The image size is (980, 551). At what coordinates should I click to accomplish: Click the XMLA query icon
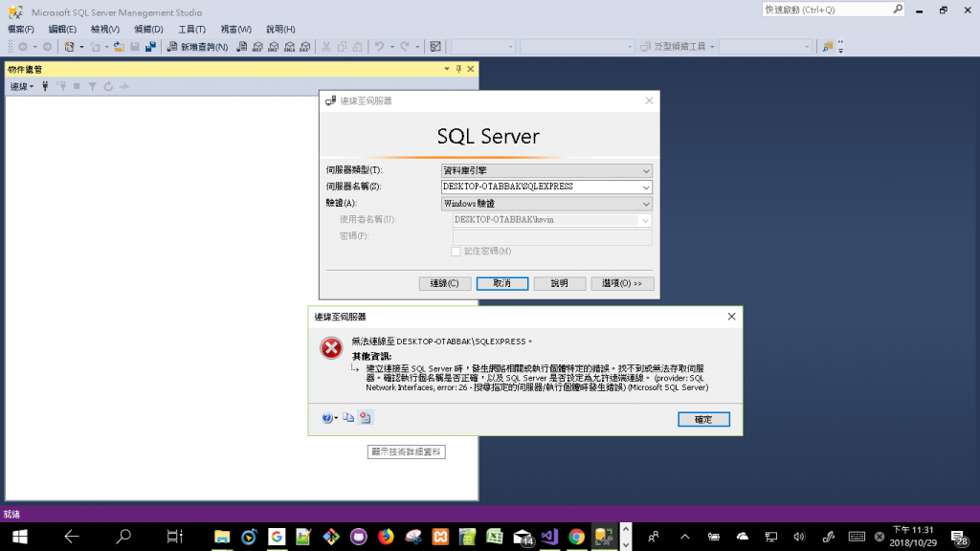(x=289, y=47)
